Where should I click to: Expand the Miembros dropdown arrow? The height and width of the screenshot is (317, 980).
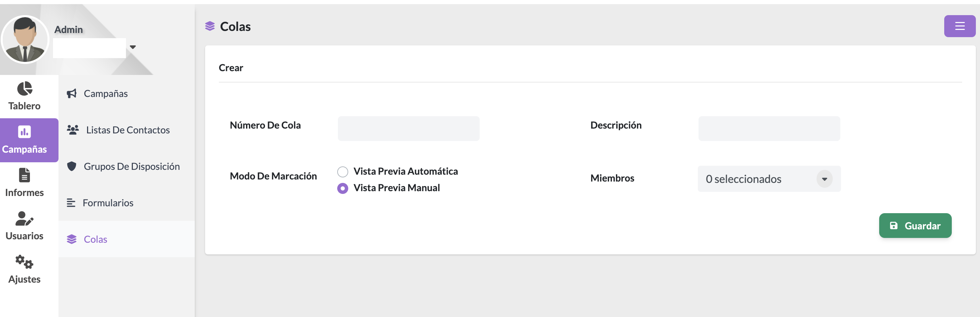[x=824, y=179]
